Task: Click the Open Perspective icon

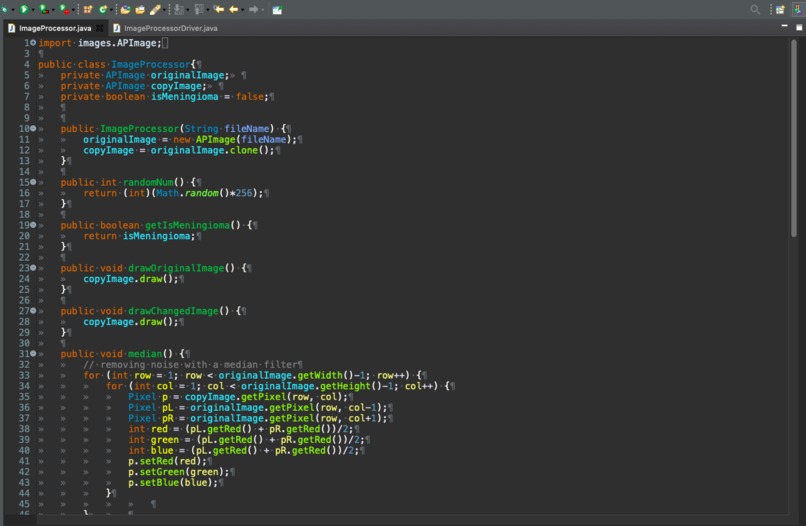Action: pyautogui.click(x=780, y=9)
